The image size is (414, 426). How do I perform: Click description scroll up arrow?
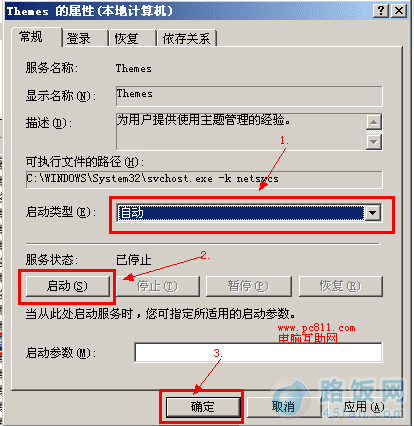click(x=374, y=122)
